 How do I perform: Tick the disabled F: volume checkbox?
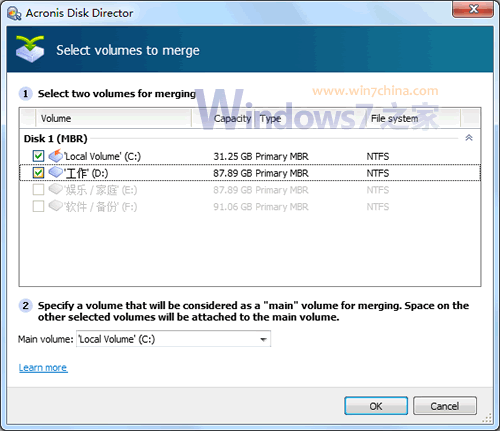tap(38, 206)
